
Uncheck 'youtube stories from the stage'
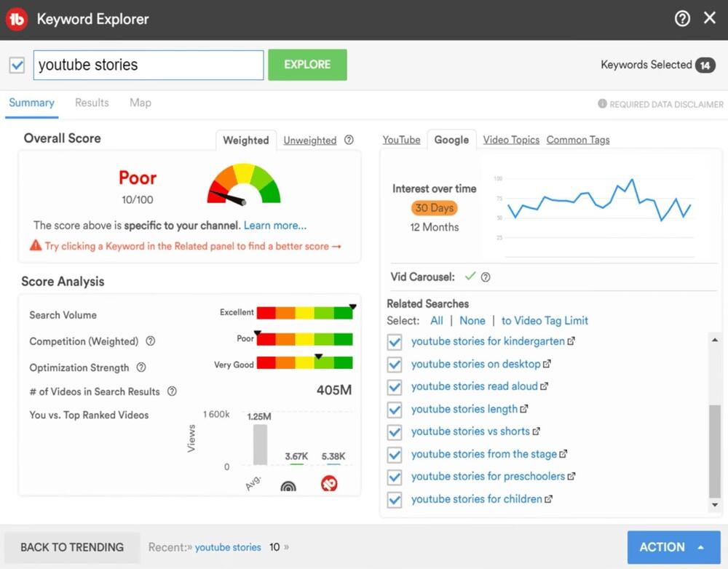coord(395,454)
